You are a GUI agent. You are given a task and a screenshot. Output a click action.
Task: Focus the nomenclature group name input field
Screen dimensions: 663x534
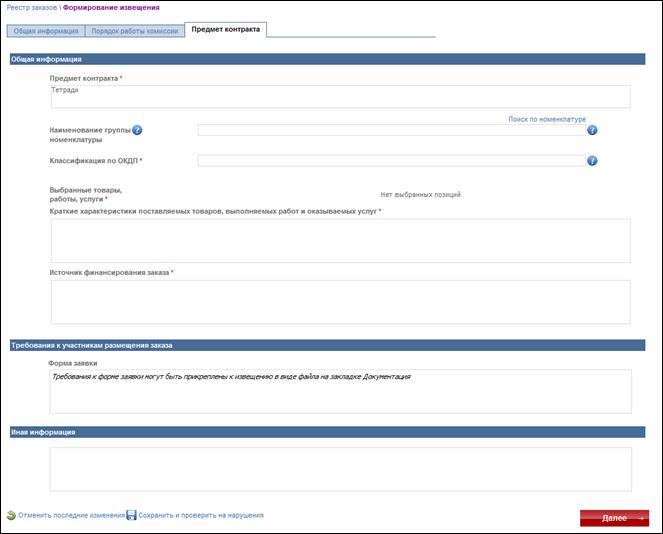tap(392, 130)
